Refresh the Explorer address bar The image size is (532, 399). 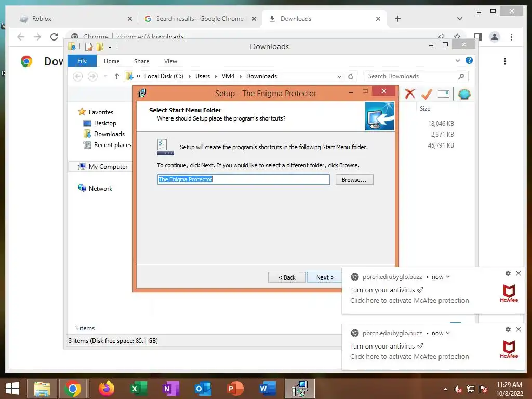[351, 77]
